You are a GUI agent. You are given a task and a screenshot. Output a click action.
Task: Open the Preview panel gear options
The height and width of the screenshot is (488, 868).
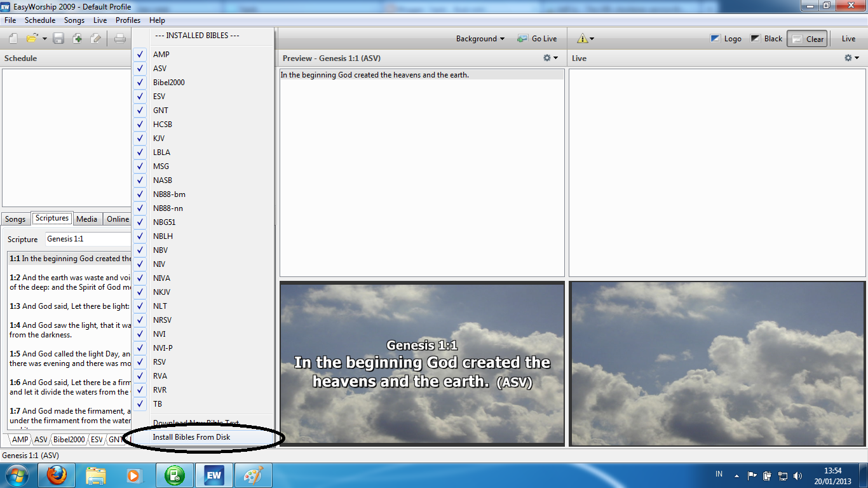550,58
